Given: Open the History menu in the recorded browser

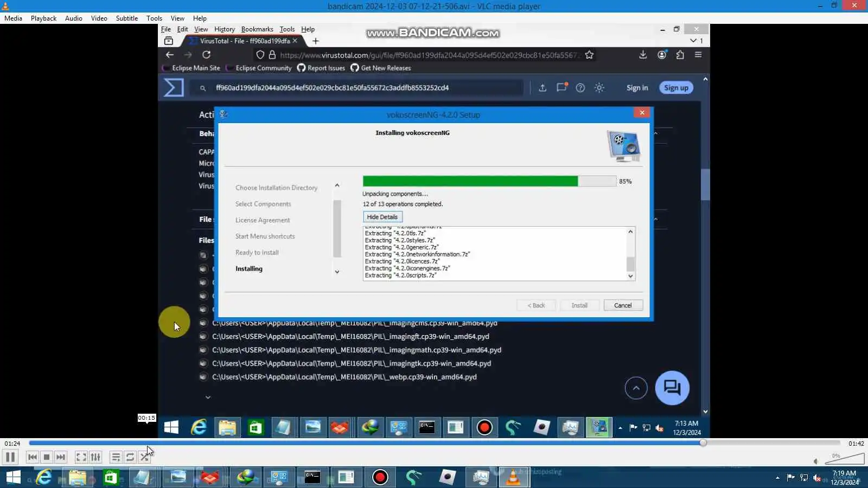Looking at the screenshot, I should click(x=225, y=29).
